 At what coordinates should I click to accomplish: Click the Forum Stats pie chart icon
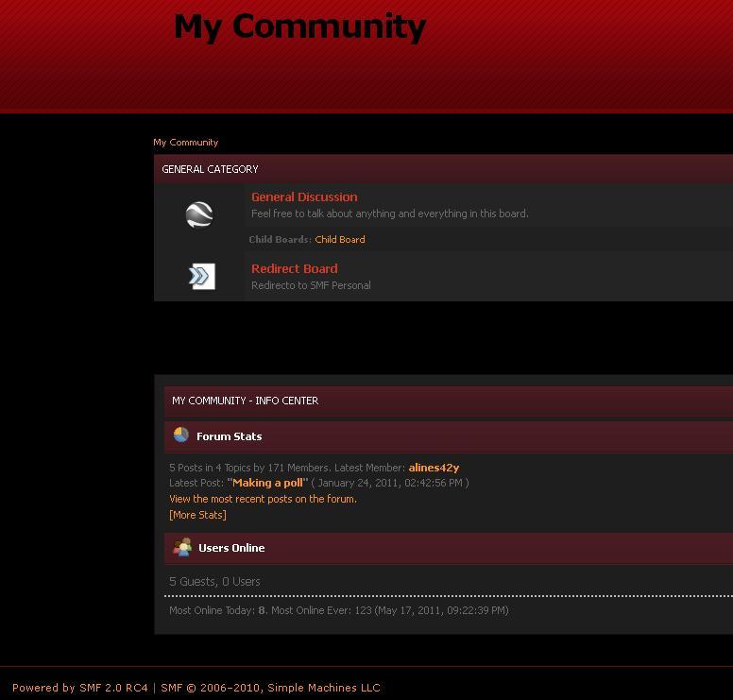click(x=181, y=435)
